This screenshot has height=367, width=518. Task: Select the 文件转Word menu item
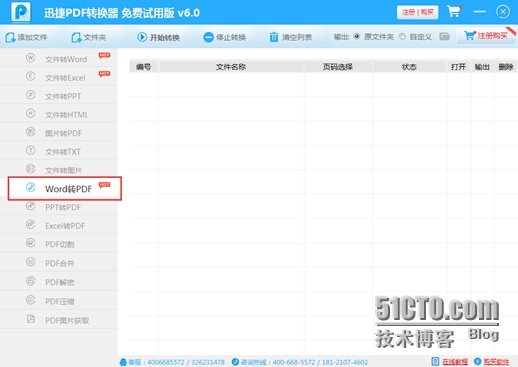pyautogui.click(x=59, y=58)
